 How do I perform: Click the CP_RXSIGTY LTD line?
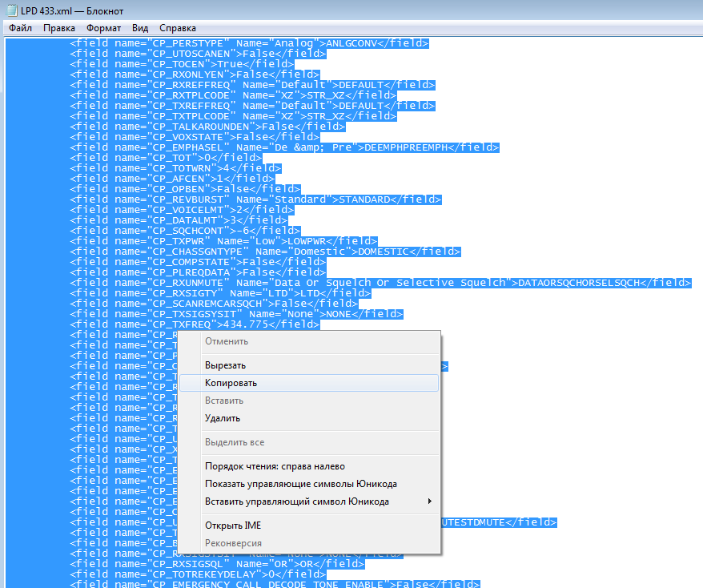[x=220, y=293]
